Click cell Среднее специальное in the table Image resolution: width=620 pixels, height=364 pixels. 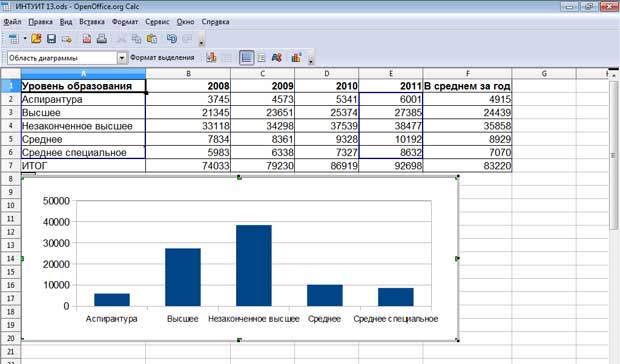pyautogui.click(x=83, y=153)
